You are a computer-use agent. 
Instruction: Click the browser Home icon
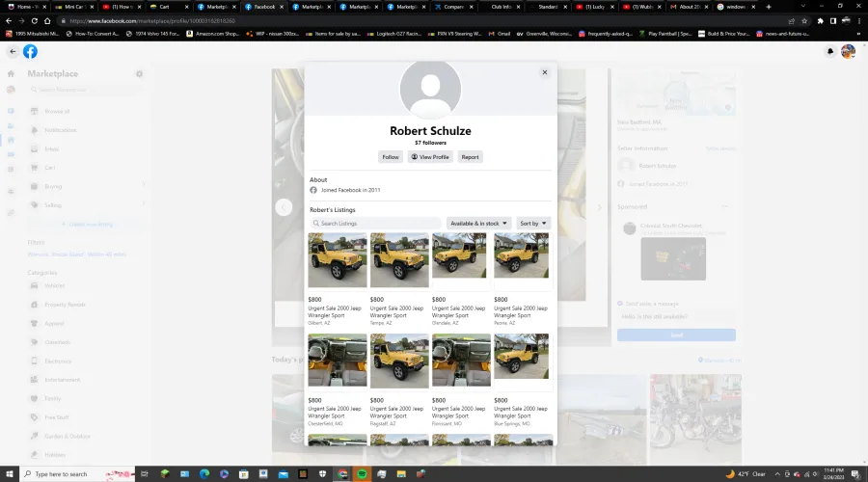(47, 21)
